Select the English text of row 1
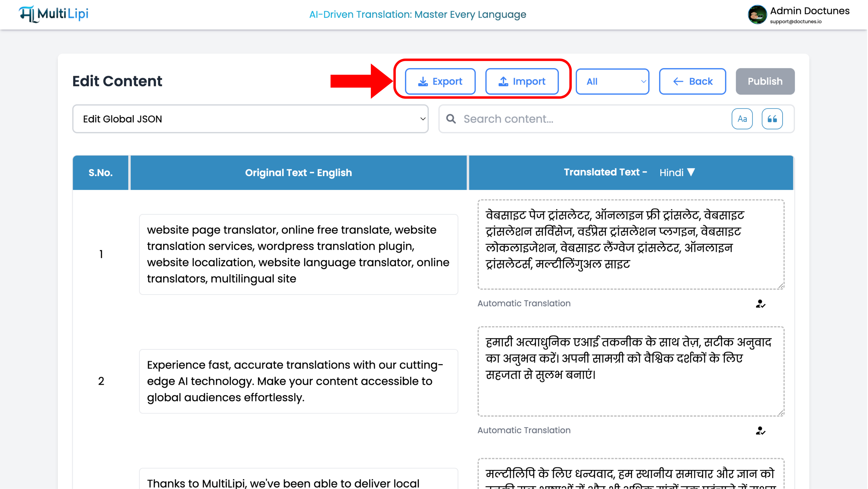The width and height of the screenshot is (868, 489). 298,254
